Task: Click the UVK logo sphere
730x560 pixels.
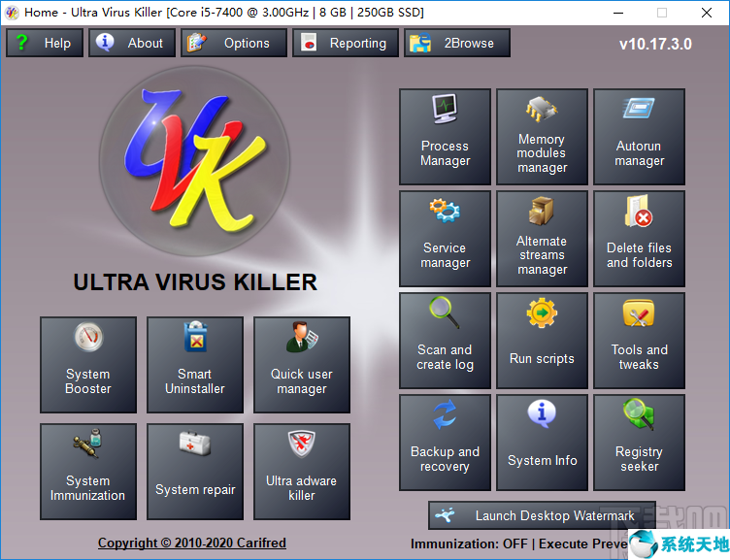Action: [x=194, y=161]
